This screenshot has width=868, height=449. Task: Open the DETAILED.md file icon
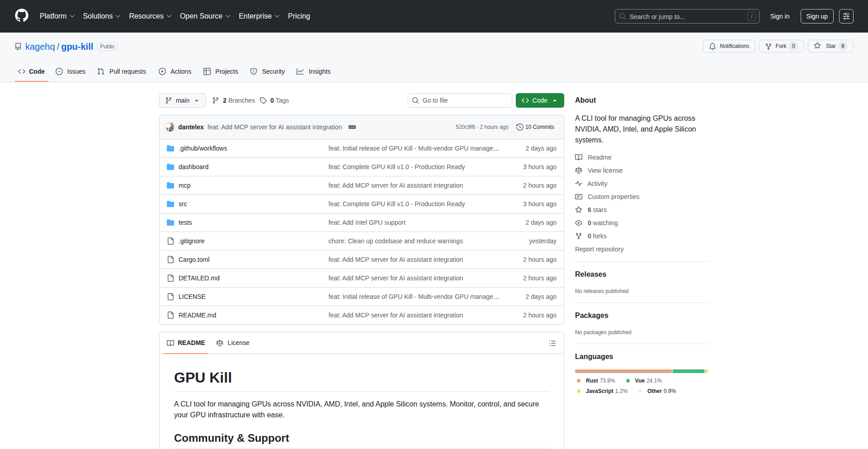(170, 278)
